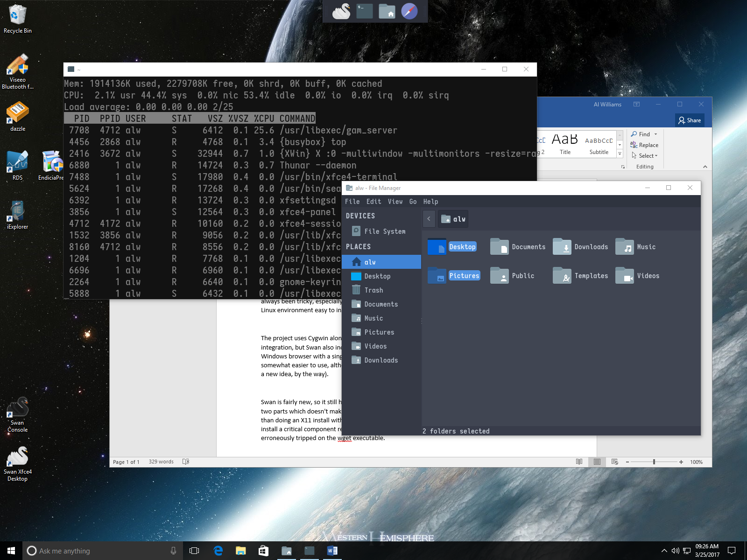Viewport: 747px width, 560px height.
Task: Open the Word proofing status icon
Action: [186, 462]
